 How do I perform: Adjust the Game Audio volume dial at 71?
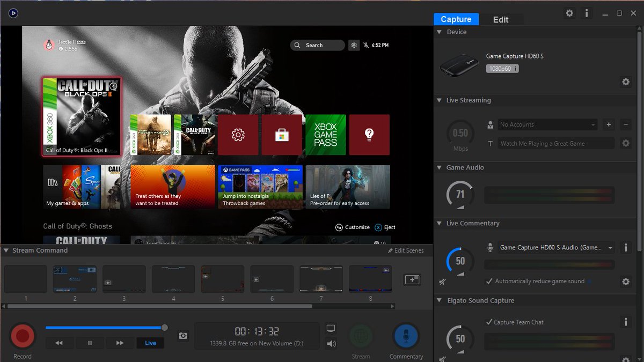[x=460, y=195]
